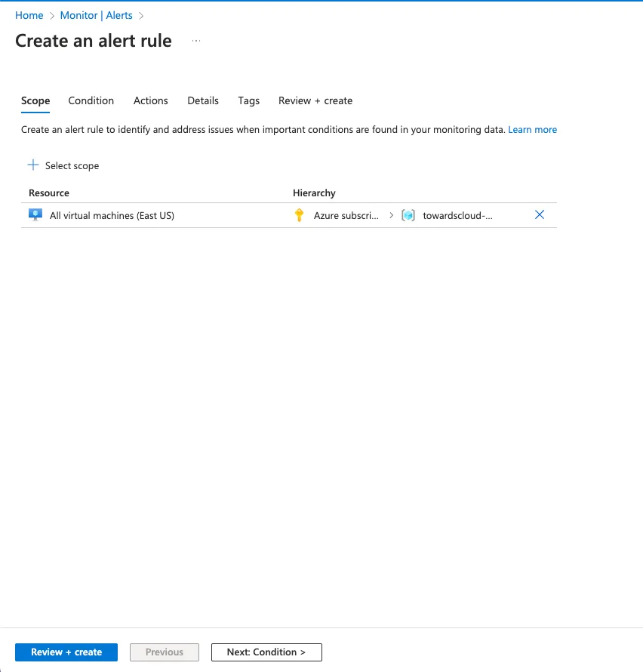Navigate to Monitor | Alerts breadcrumb

97,15
